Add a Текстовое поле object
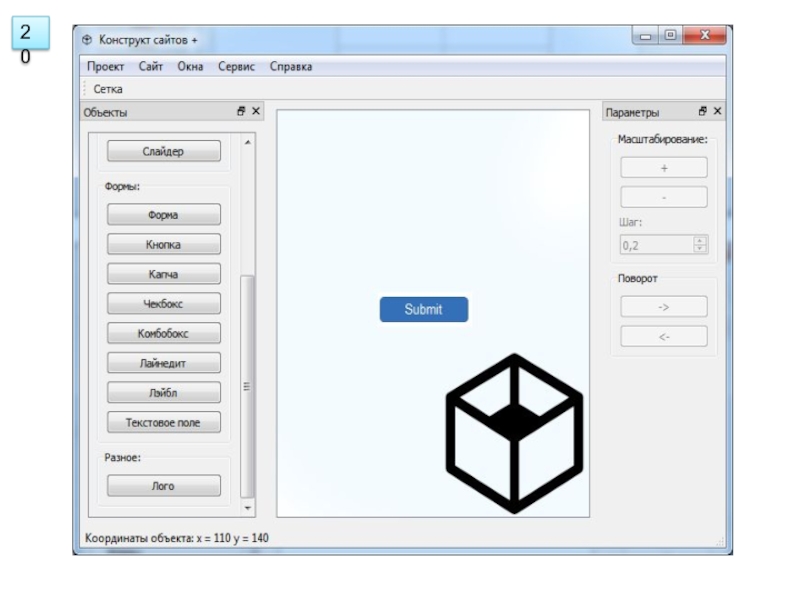 164,422
